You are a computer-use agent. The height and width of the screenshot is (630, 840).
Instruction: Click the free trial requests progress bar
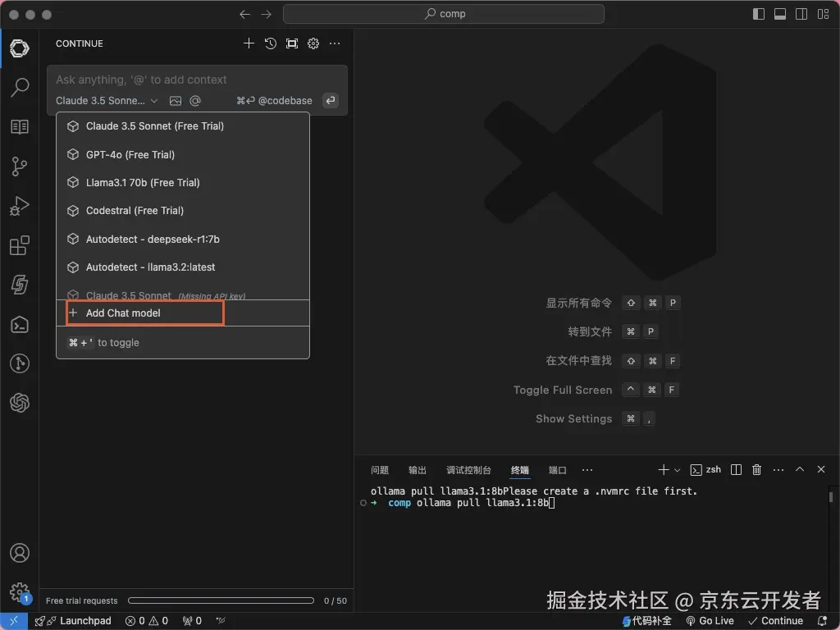tap(221, 600)
